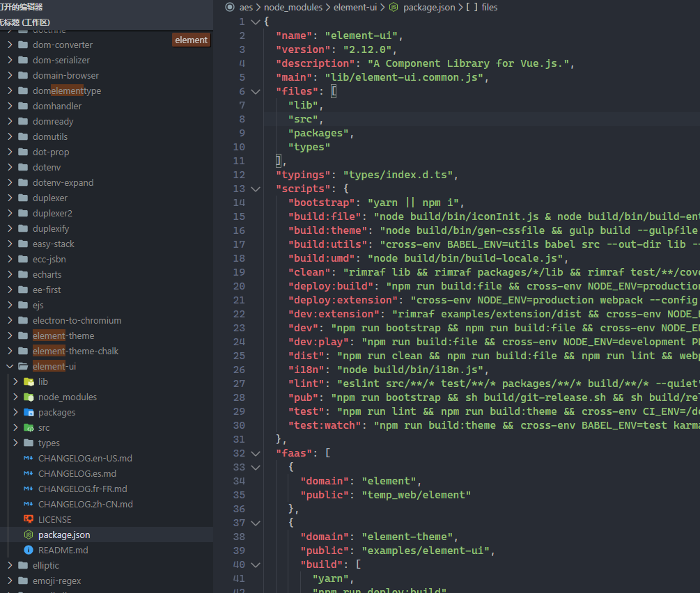Click "lib/element-ui.common.js" on line 5

[403, 77]
